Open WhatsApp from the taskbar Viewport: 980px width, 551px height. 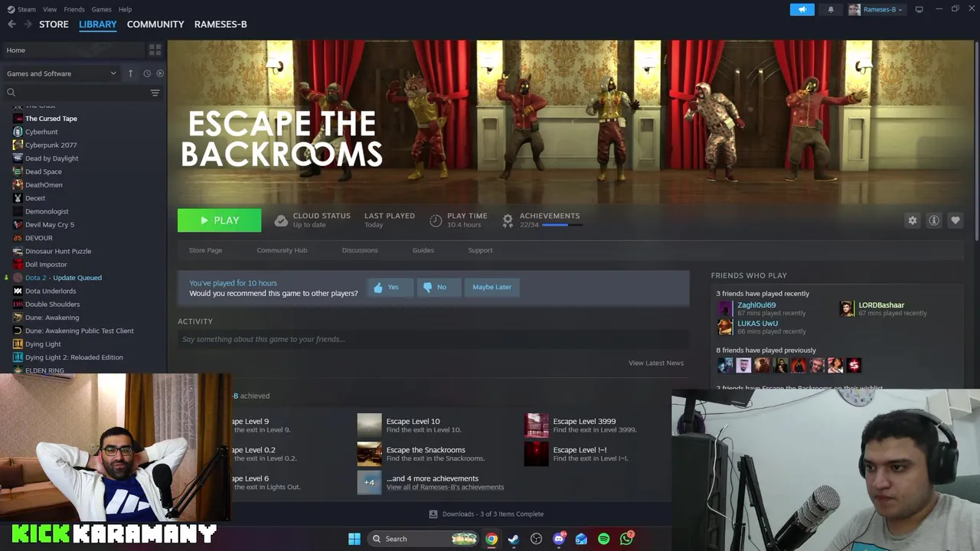626,539
